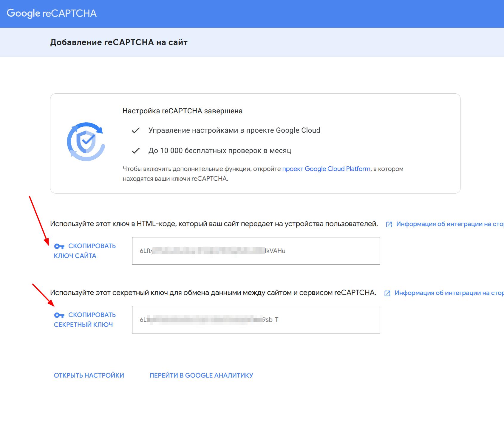Screen dimensions: 504x442
Task: Click the text До 10 000 бесплатных проверок
Action: click(x=219, y=151)
